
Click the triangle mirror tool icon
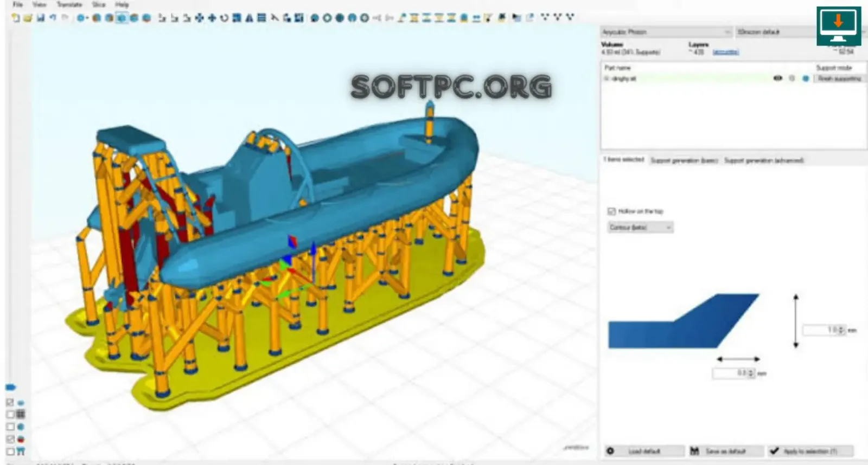249,18
